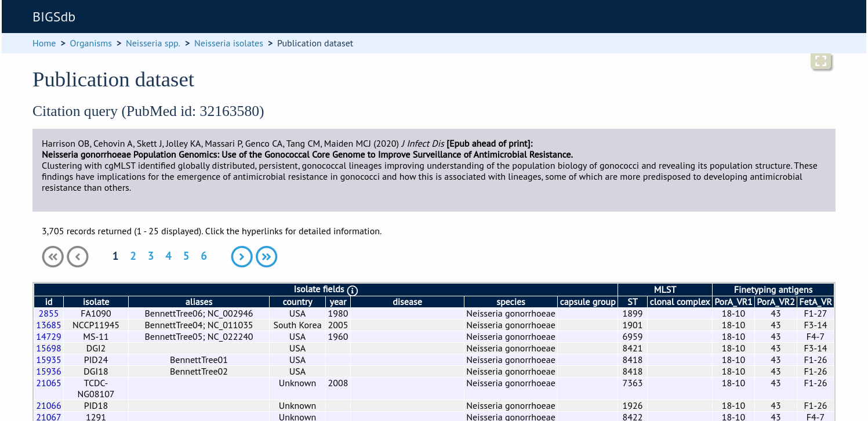The width and height of the screenshot is (868, 421).
Task: Navigate to Organisms breadcrumb
Action: coord(91,43)
